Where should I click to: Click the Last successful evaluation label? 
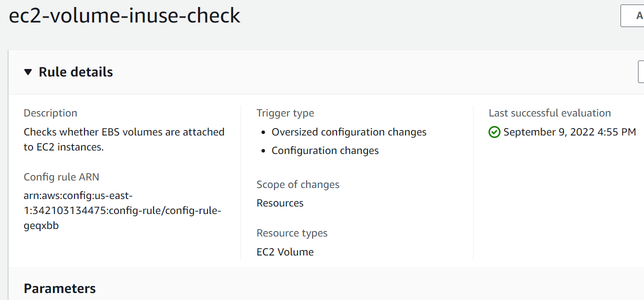pos(550,113)
